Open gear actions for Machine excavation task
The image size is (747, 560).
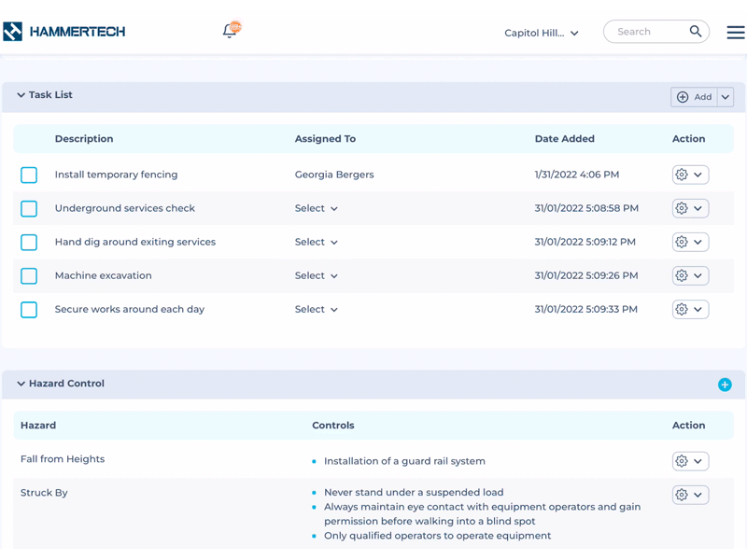[690, 275]
